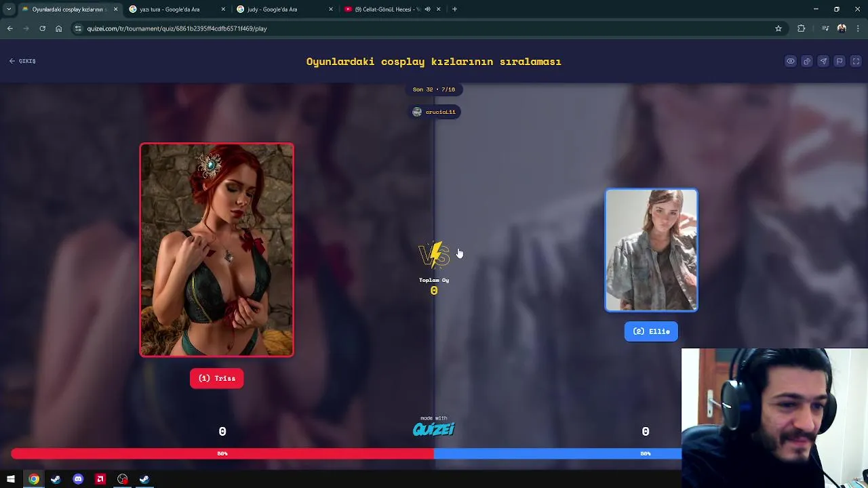Go back in browser history
This screenshot has height=488, width=868.
(x=9, y=28)
